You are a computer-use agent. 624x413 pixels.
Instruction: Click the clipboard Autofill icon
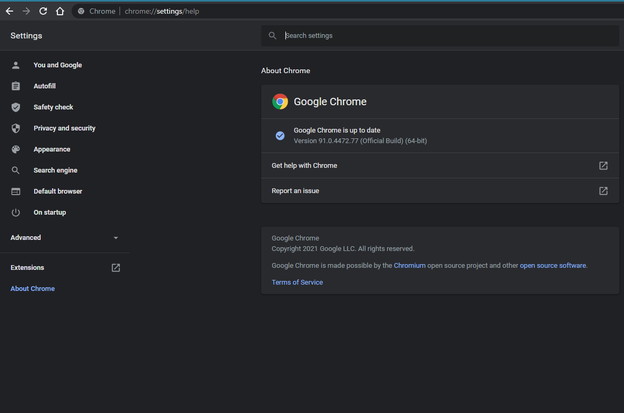(x=16, y=86)
